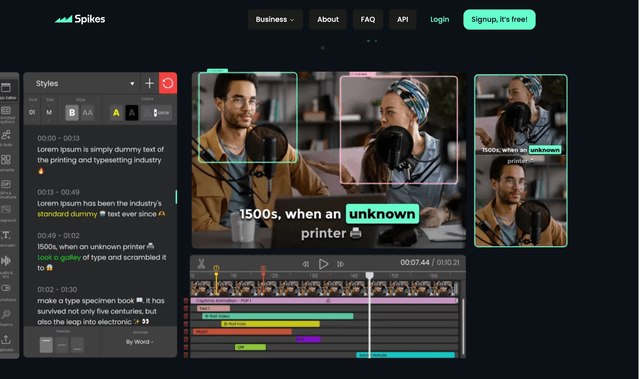The image size is (640, 379).
Task: Delete the B-Roll Video track
Action: pos(186,316)
